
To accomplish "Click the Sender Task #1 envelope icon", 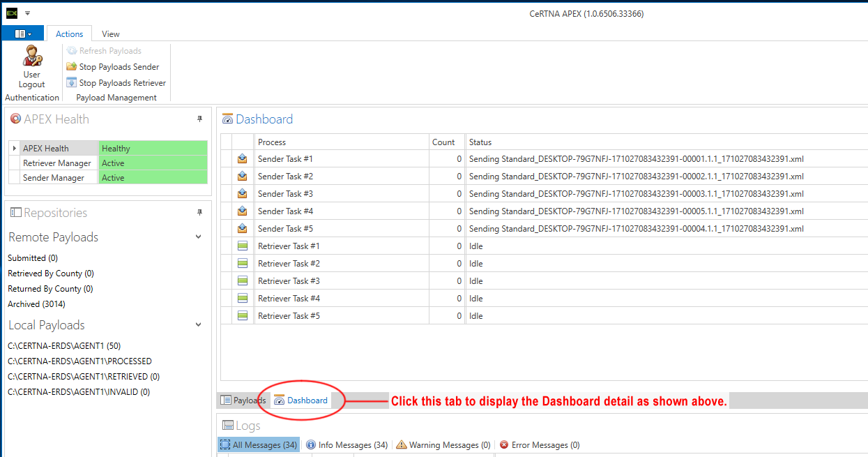I will pyautogui.click(x=243, y=159).
